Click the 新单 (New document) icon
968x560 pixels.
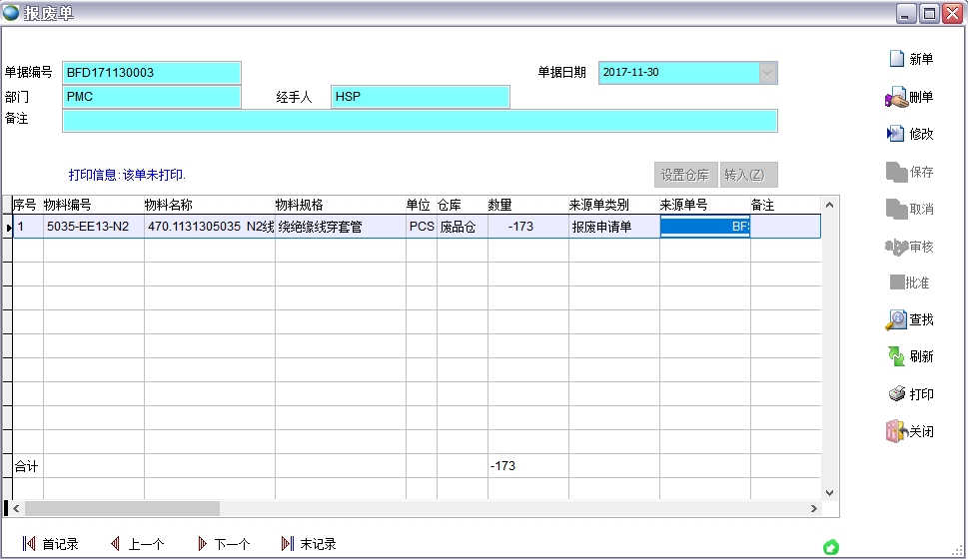point(897,59)
